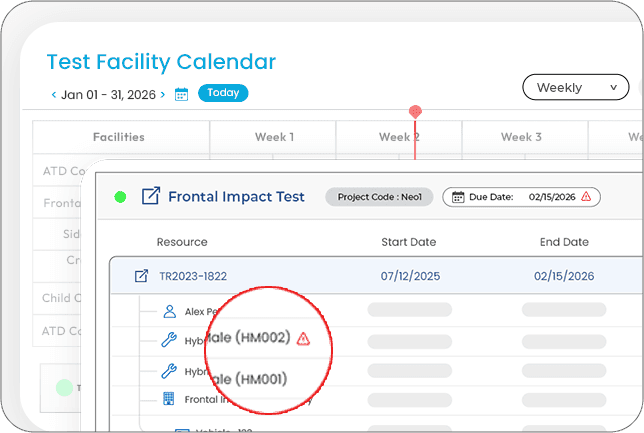This screenshot has height=433, width=644.
Task: Click the Due Date 02/15/2026 value
Action: coord(552,197)
